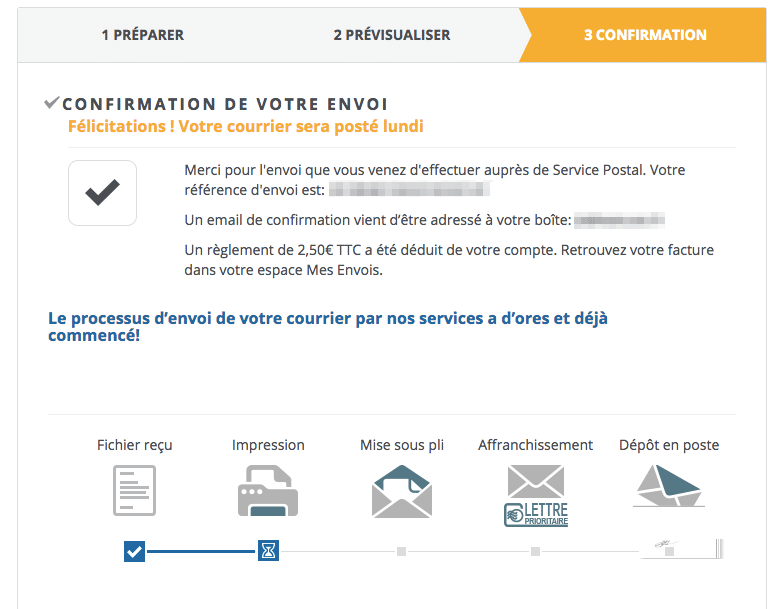
Task: Click the hourglass step marker under Impression
Action: [268, 550]
